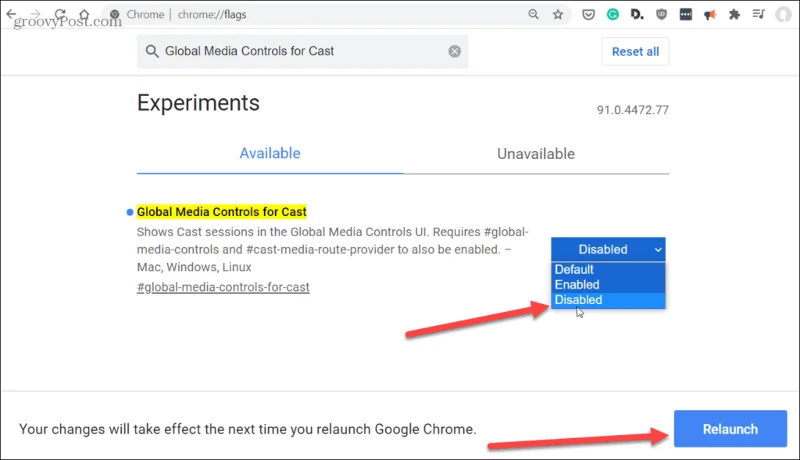Open the shield extension icon
Image resolution: width=800 pixels, height=460 pixels.
[661, 14]
